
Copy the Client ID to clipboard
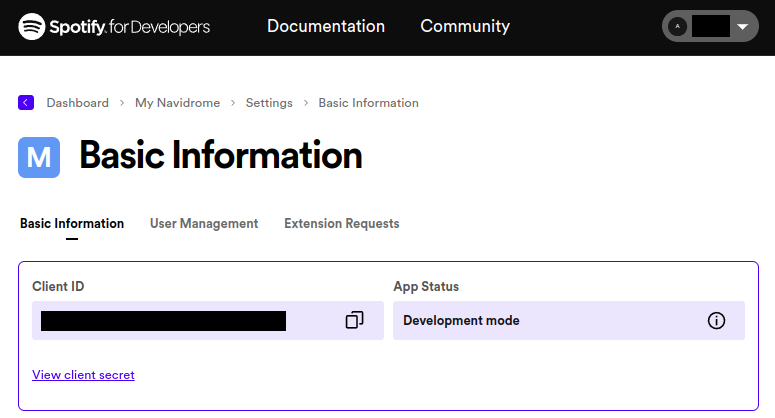tap(354, 321)
